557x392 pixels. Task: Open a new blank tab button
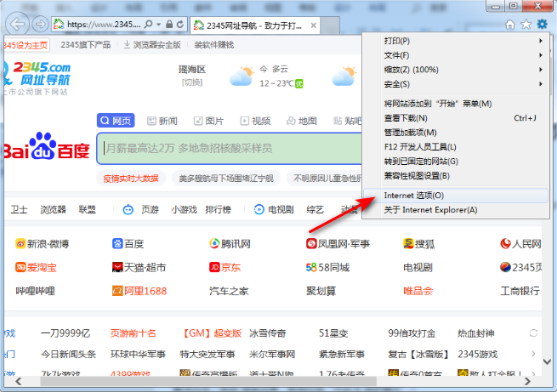[x=330, y=26]
